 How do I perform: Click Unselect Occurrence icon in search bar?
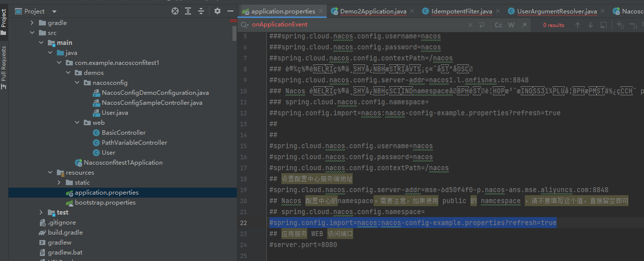[634, 24]
